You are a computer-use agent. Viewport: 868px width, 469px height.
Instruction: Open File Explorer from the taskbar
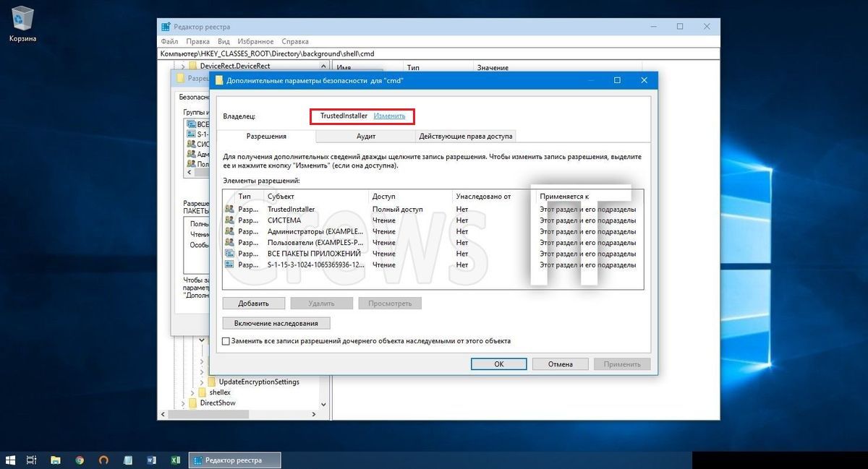tap(55, 460)
